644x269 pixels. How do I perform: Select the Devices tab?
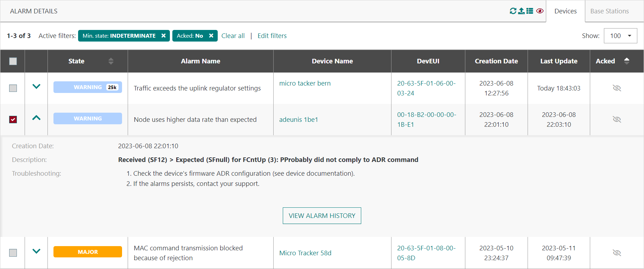pyautogui.click(x=565, y=11)
